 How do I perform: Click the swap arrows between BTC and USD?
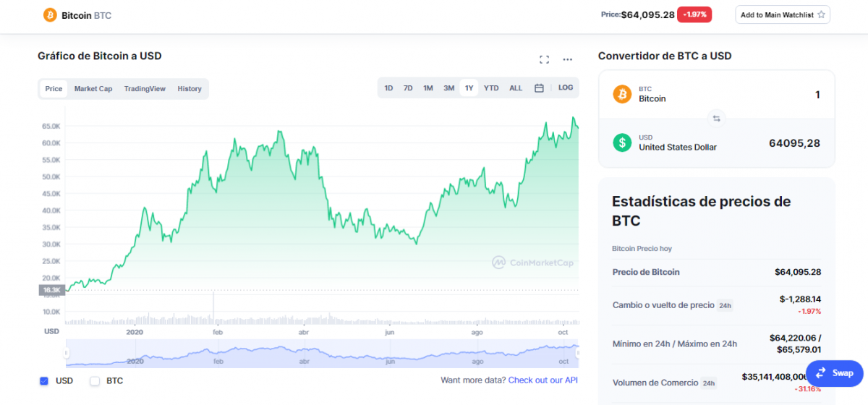tap(716, 119)
